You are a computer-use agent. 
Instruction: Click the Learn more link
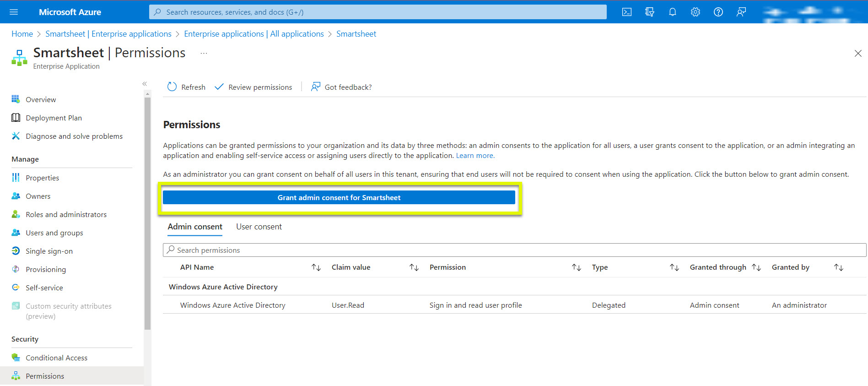(475, 156)
